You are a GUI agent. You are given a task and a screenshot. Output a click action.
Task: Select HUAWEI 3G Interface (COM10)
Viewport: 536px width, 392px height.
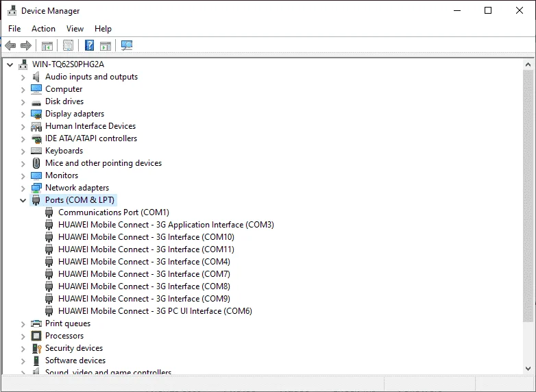(146, 237)
